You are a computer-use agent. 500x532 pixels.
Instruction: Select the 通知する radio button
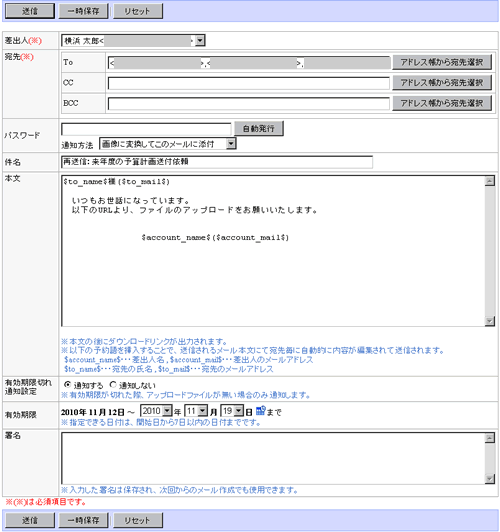pyautogui.click(x=68, y=385)
